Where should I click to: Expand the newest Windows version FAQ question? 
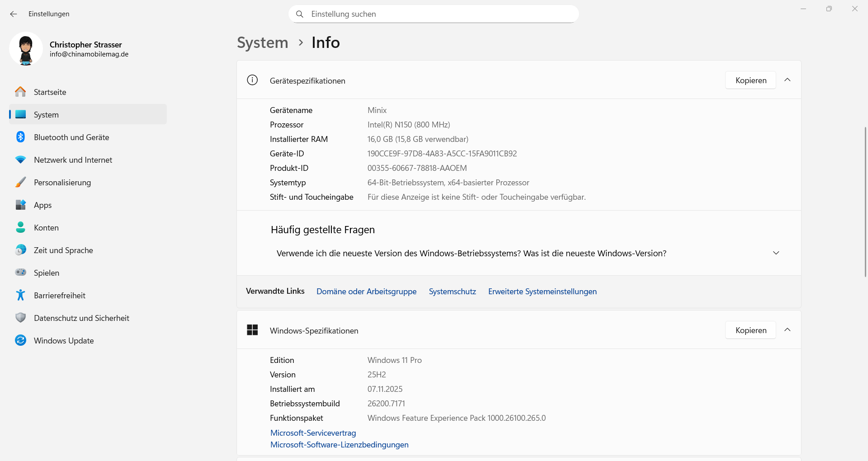click(776, 253)
